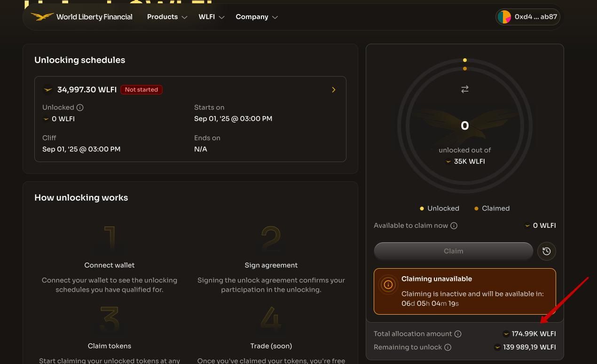Click the 139 989,19 WLFI remaining value
This screenshot has height=364, width=597.
(529, 348)
